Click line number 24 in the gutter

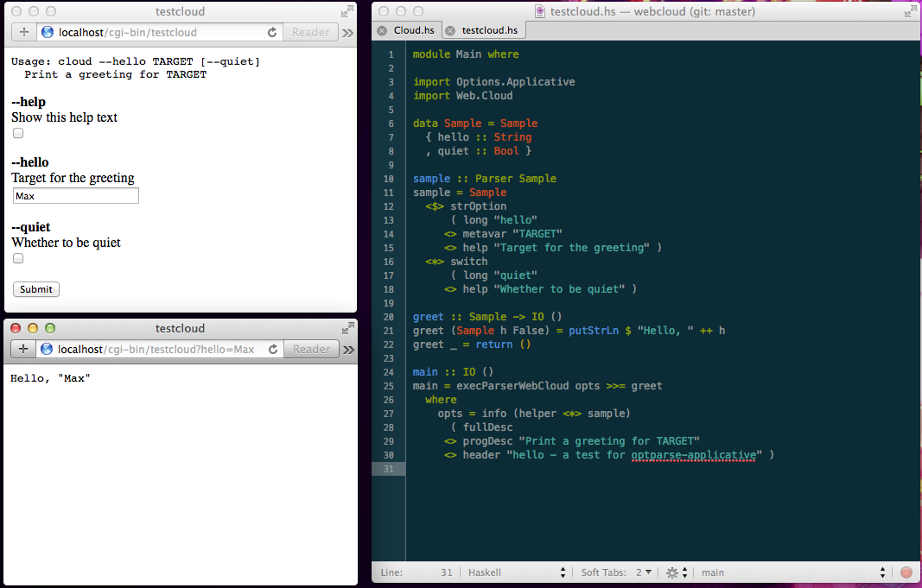pos(389,372)
